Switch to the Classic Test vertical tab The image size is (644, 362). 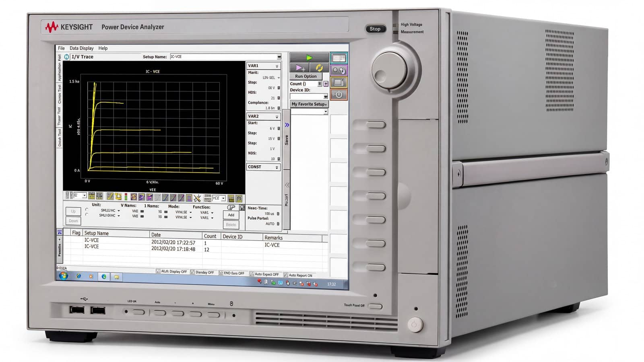coord(60,94)
